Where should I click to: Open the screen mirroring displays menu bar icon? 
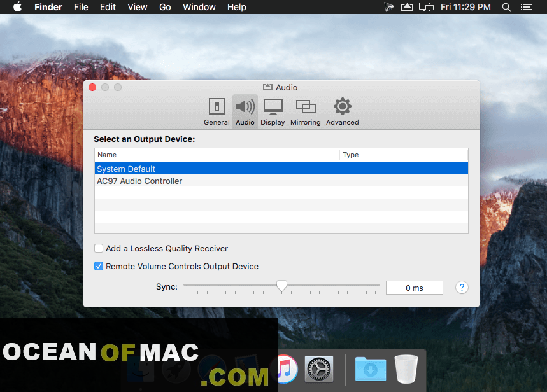(x=426, y=7)
